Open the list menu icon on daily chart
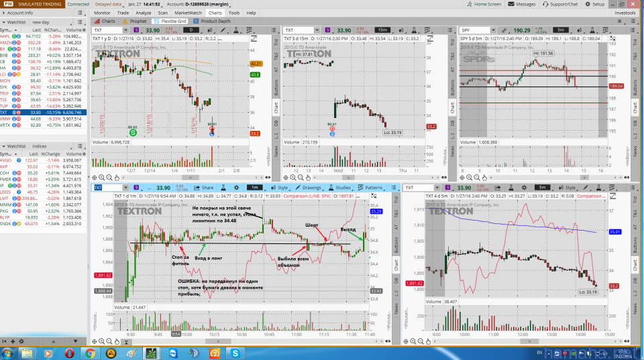The height and width of the screenshot is (360, 644). click(x=274, y=30)
